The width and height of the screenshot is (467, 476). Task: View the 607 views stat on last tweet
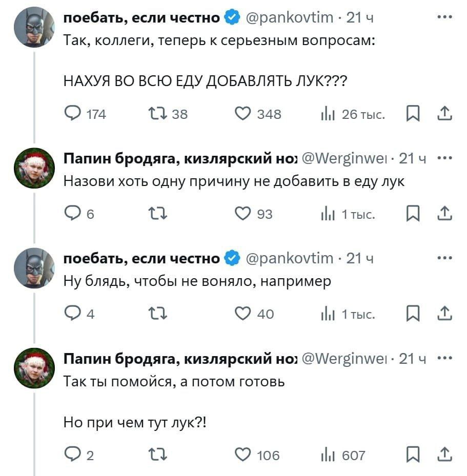click(x=343, y=456)
